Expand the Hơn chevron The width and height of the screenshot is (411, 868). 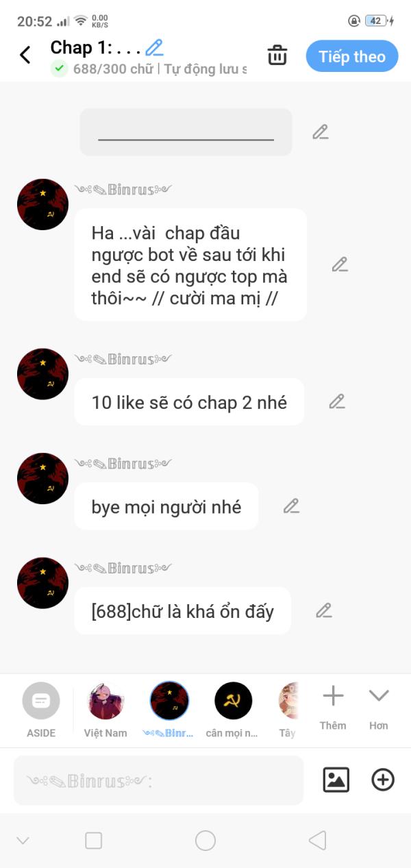[379, 708]
